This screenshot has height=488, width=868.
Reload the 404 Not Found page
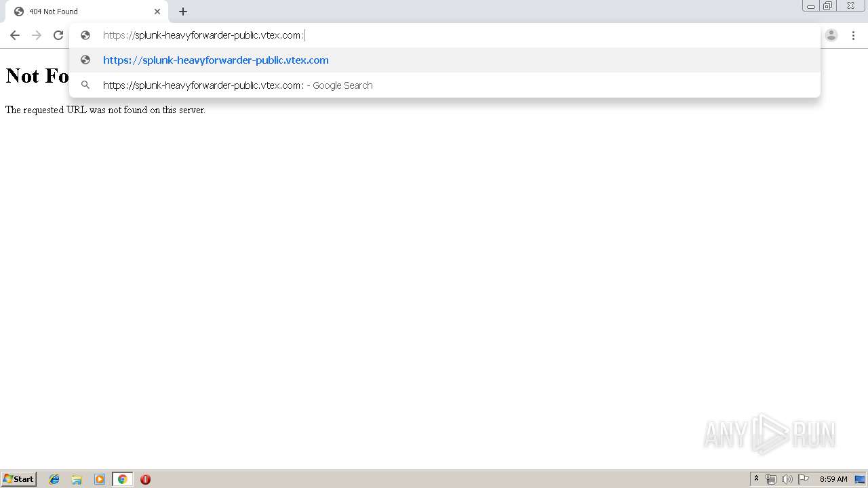pyautogui.click(x=58, y=35)
